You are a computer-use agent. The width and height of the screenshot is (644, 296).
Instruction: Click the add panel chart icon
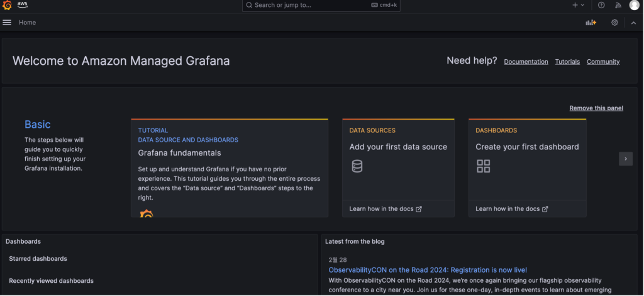pos(591,23)
